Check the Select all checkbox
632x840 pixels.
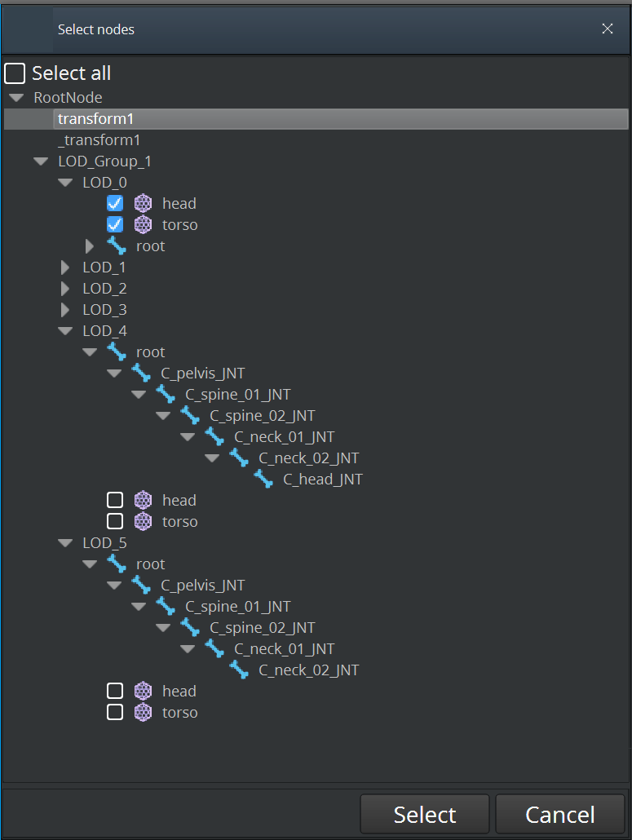click(15, 73)
